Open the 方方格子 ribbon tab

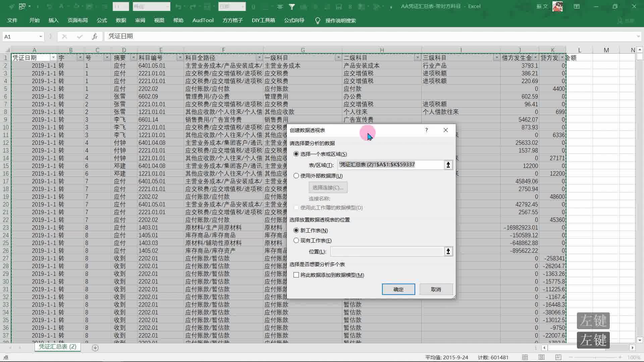pyautogui.click(x=232, y=20)
